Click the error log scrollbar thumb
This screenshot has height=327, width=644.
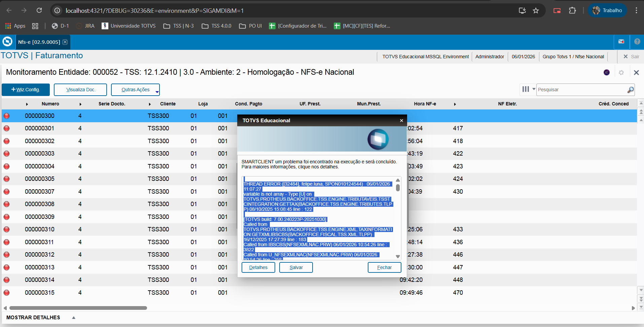pos(398,188)
